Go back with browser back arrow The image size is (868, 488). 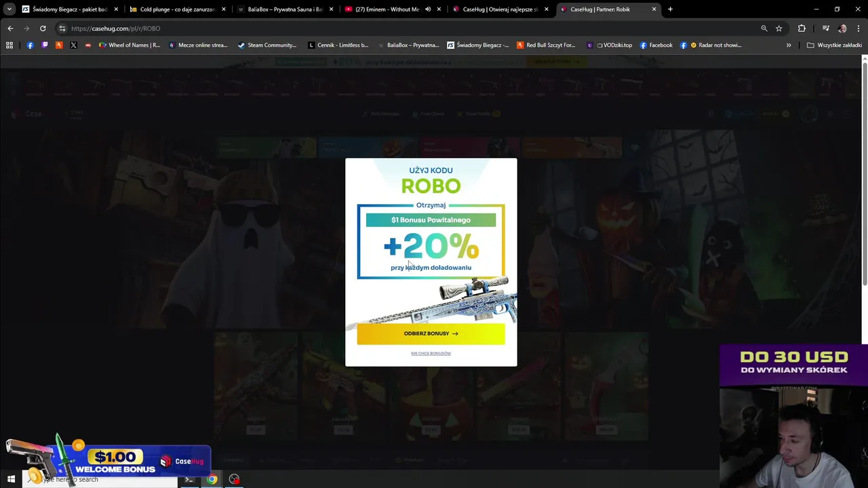point(10,28)
